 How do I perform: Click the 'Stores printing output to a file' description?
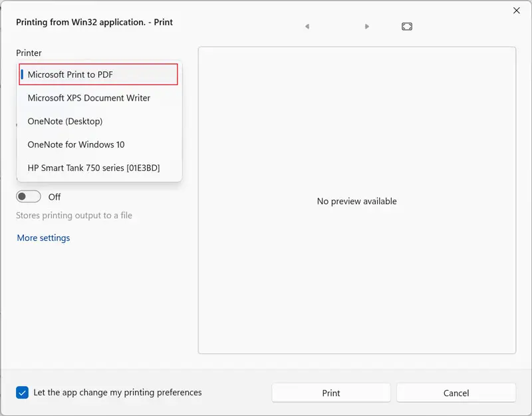pos(74,216)
